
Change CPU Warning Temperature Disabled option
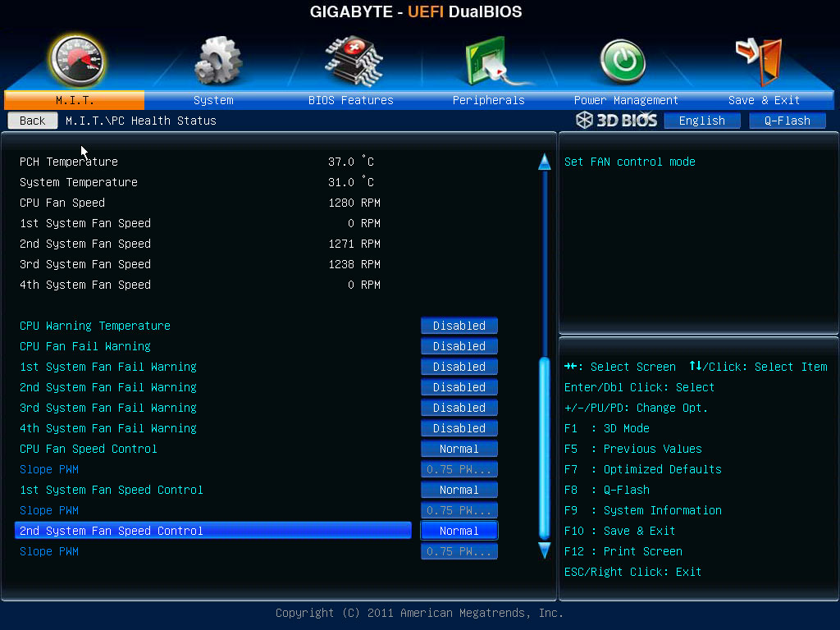coord(459,326)
